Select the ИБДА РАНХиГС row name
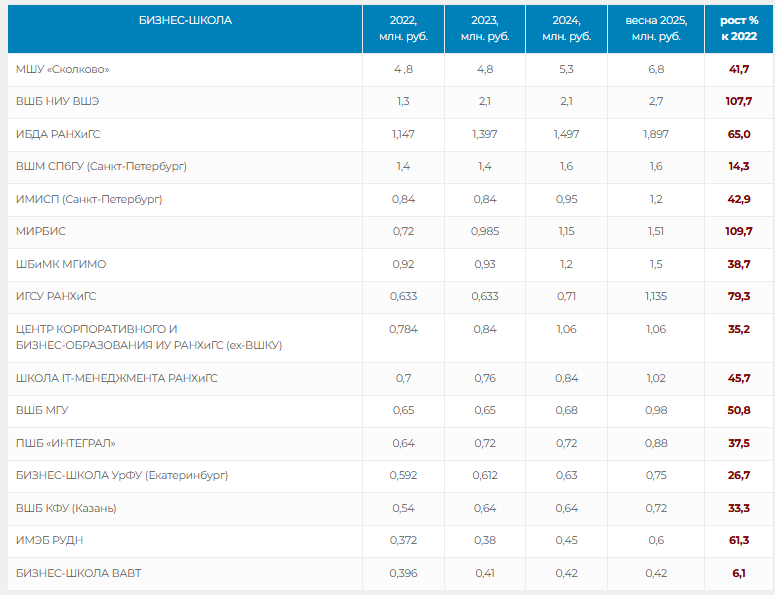Screen dimensions: 775x595 click(58, 134)
